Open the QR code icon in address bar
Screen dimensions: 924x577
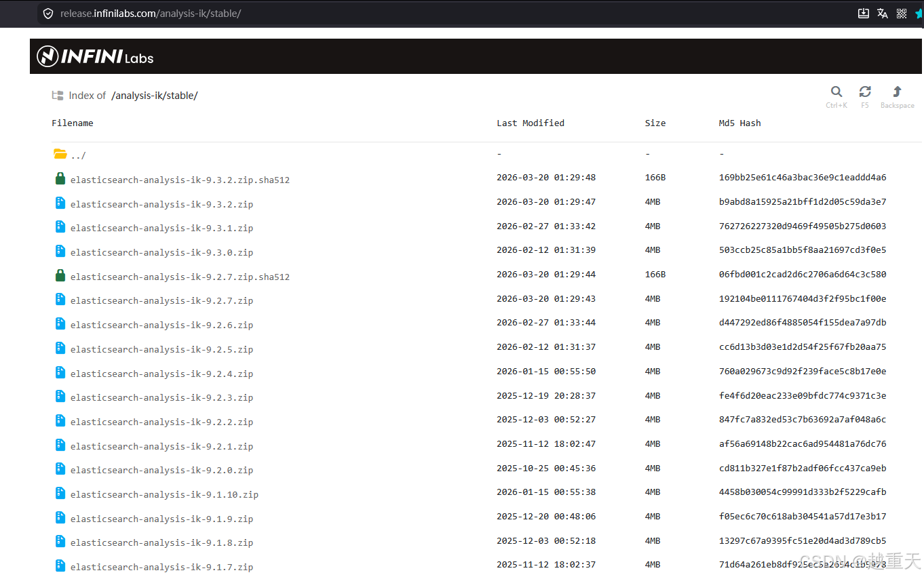pyautogui.click(x=902, y=14)
